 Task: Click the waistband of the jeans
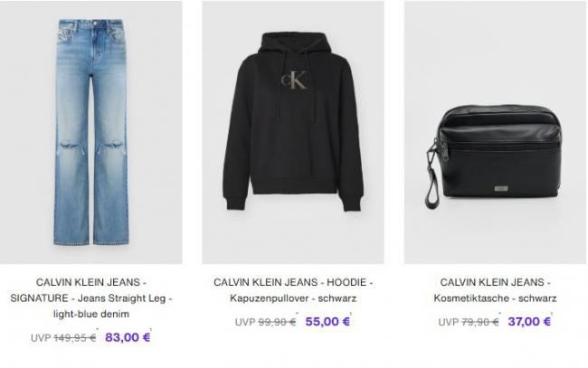[91, 24]
